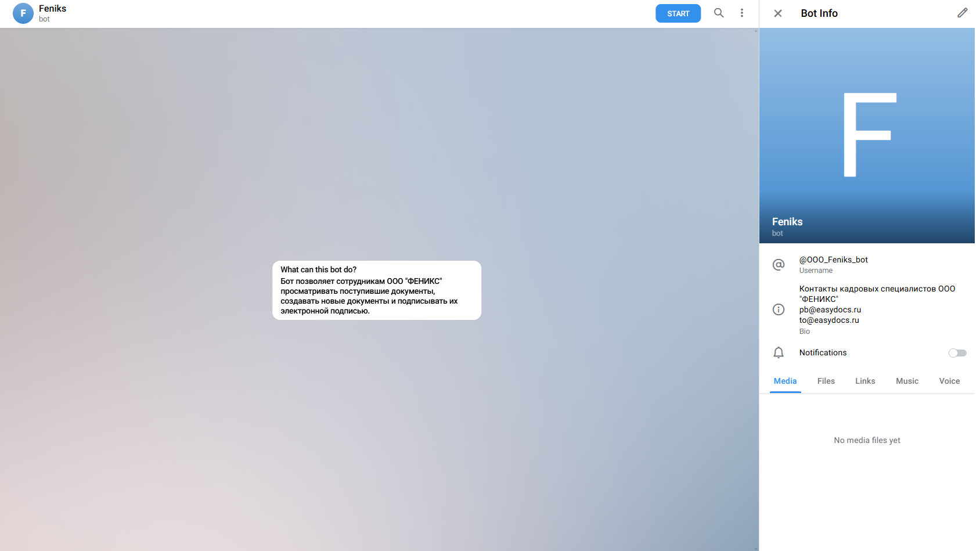Click the Feniks avatar in the chat header
The height and width of the screenshot is (551, 980).
23,13
